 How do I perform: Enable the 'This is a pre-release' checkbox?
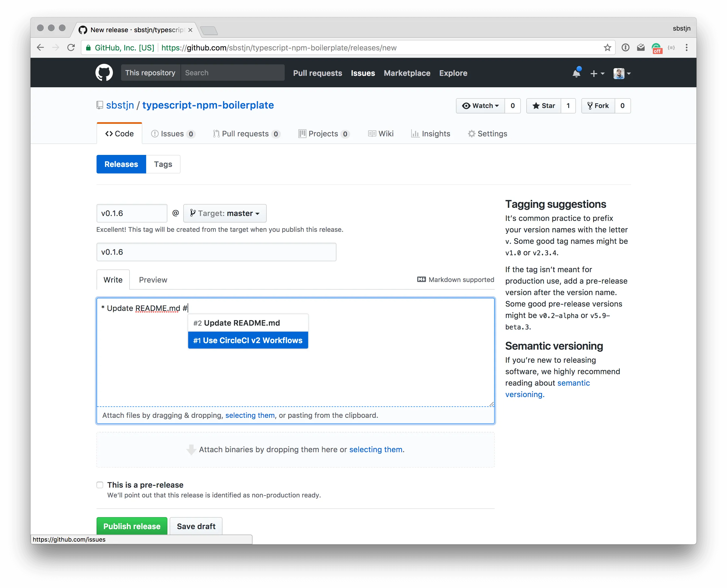click(x=100, y=485)
